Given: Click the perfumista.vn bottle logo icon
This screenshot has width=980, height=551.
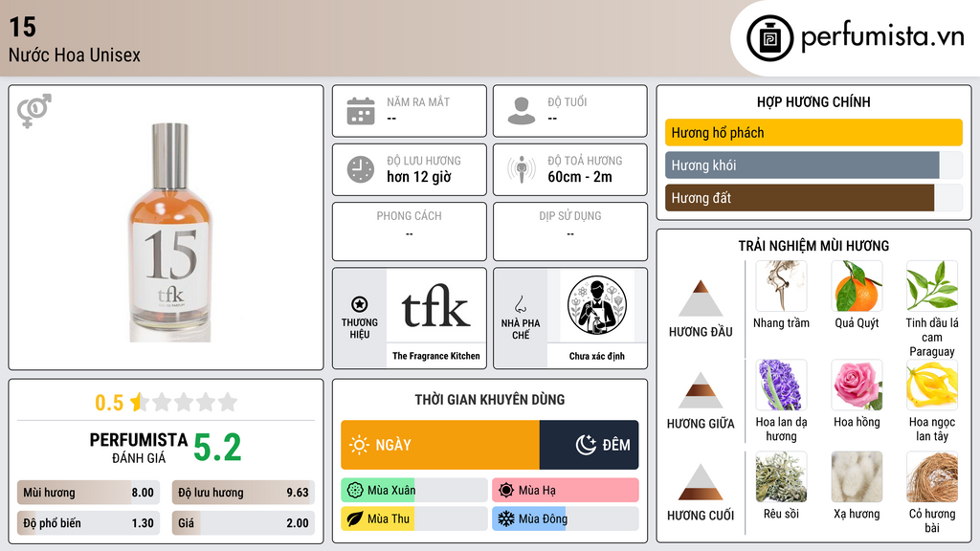Looking at the screenshot, I should (769, 38).
